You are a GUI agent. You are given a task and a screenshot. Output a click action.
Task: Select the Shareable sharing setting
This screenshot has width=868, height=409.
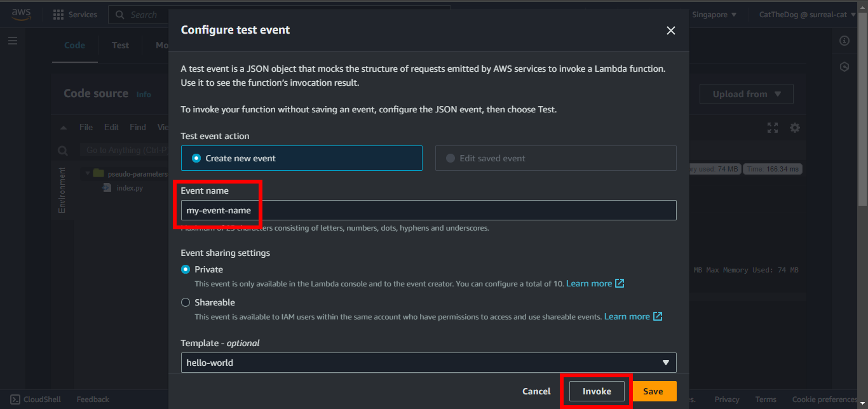coord(186,302)
